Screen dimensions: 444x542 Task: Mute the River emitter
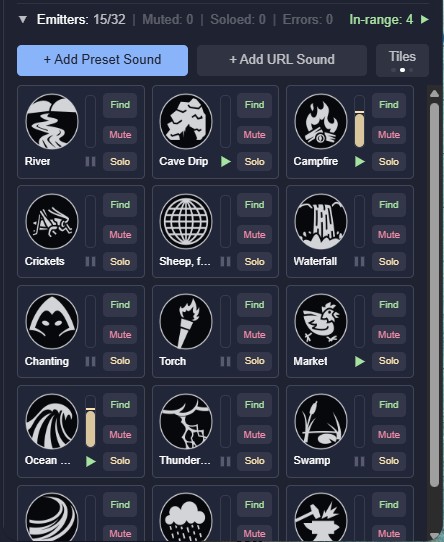[x=120, y=134]
